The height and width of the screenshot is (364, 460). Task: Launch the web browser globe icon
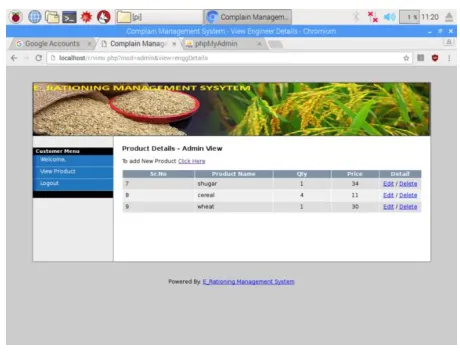(34, 17)
